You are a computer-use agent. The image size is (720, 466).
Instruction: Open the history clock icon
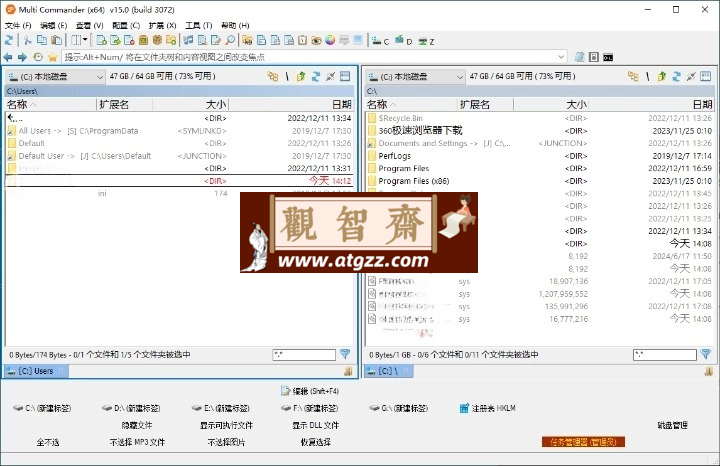38,57
